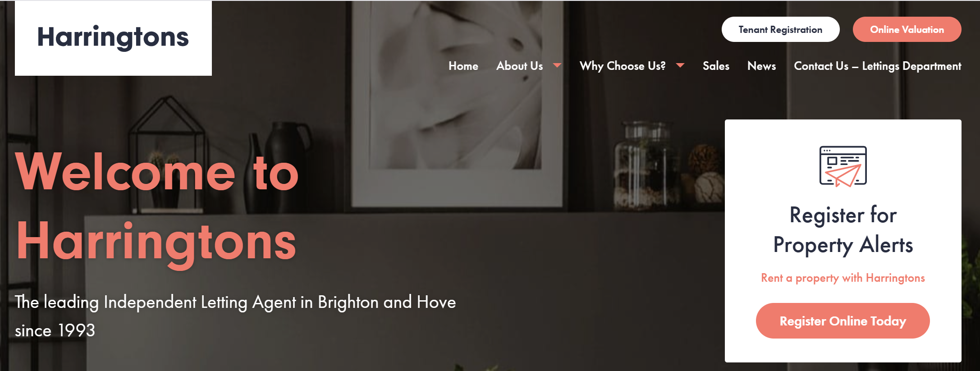Image resolution: width=980 pixels, height=371 pixels.
Task: Expand the About Us dropdown arrow
Action: click(557, 66)
